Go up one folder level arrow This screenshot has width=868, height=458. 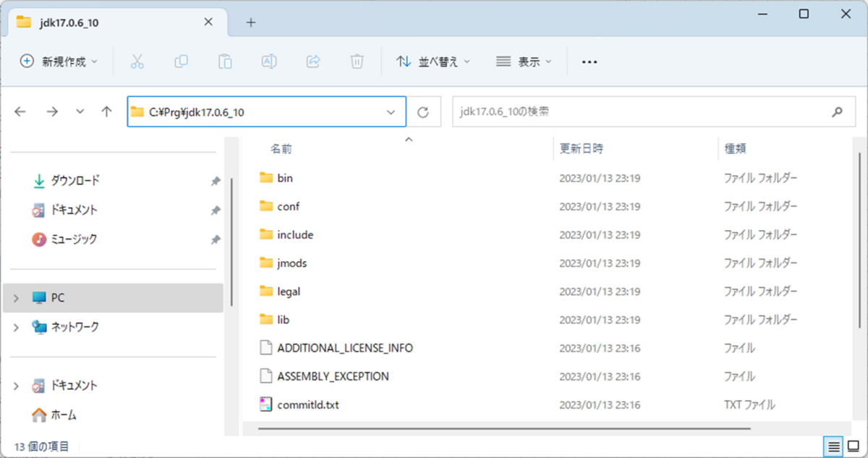click(107, 111)
